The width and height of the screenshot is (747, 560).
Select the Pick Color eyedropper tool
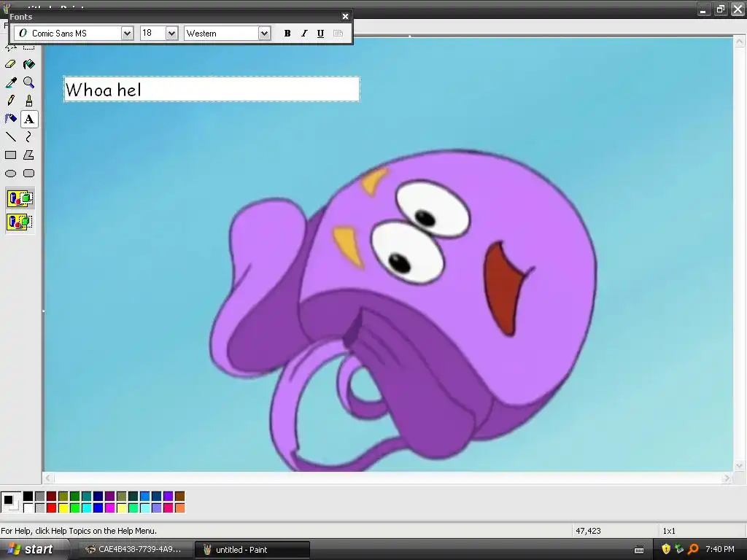10,82
